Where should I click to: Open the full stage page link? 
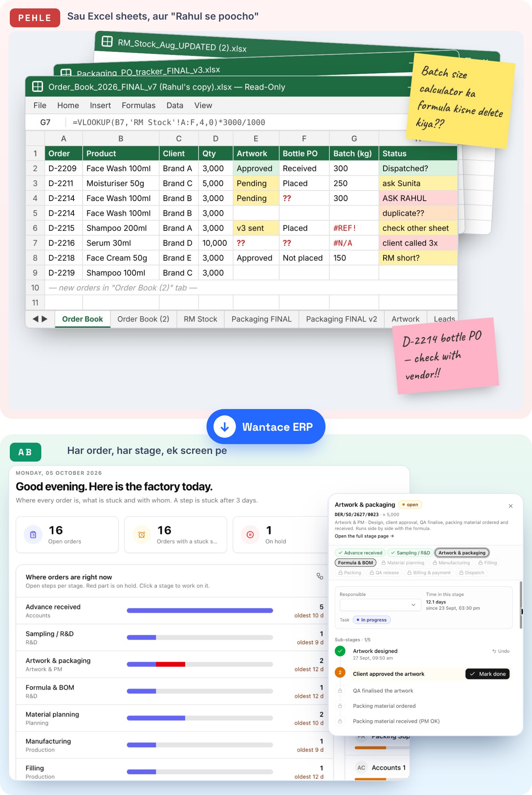(x=364, y=536)
